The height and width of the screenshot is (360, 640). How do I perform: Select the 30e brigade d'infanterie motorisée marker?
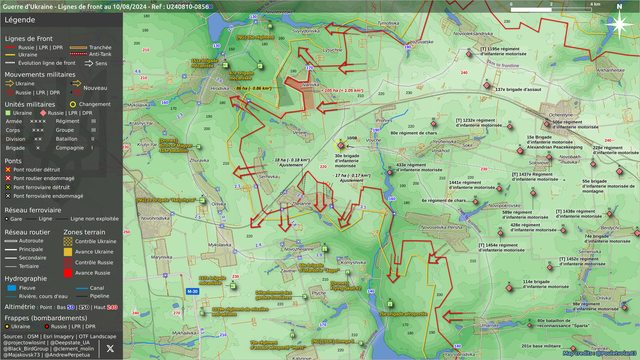[x=341, y=145]
